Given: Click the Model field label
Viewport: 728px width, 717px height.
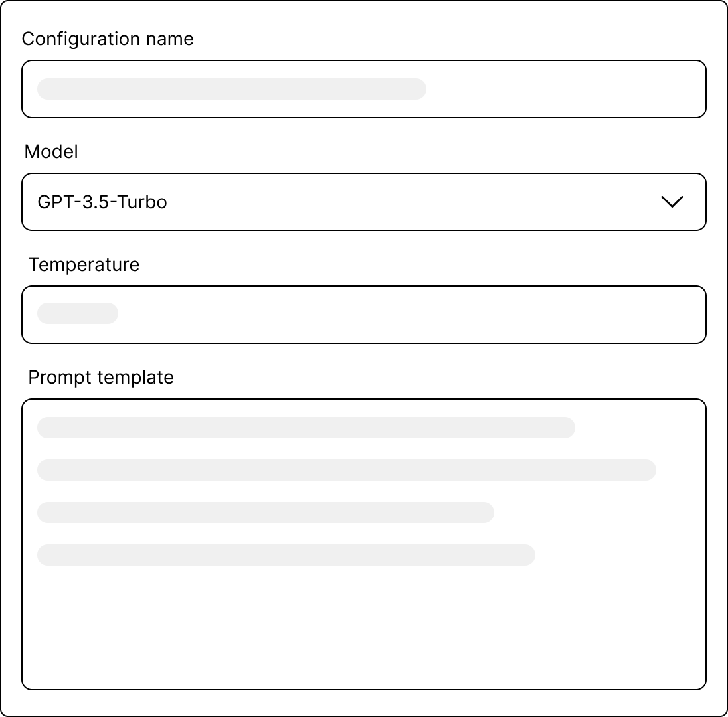Looking at the screenshot, I should pyautogui.click(x=51, y=152).
